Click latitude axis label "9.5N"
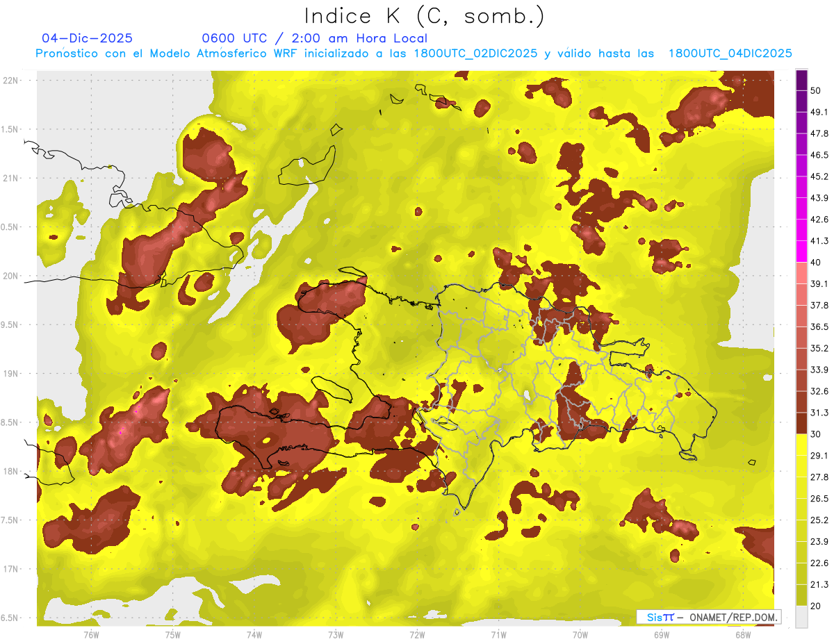 click(x=9, y=324)
